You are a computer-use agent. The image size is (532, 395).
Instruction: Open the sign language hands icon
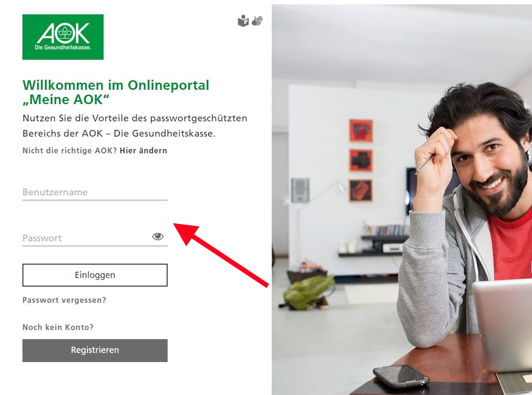click(257, 21)
